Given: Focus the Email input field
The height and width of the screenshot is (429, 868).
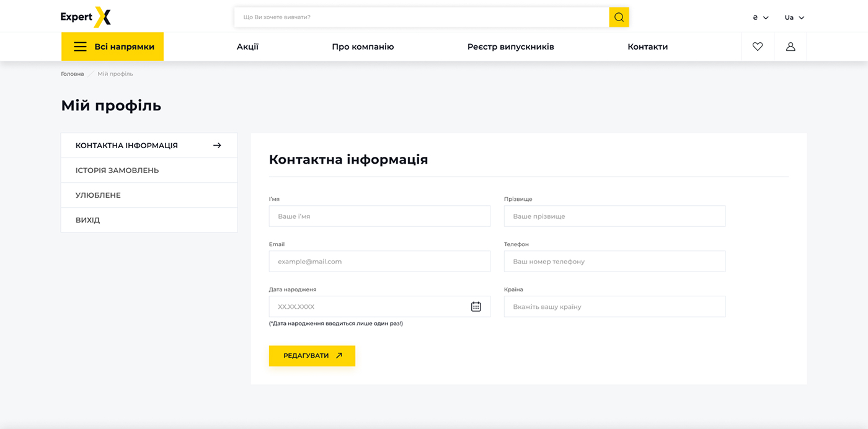Looking at the screenshot, I should pyautogui.click(x=379, y=262).
